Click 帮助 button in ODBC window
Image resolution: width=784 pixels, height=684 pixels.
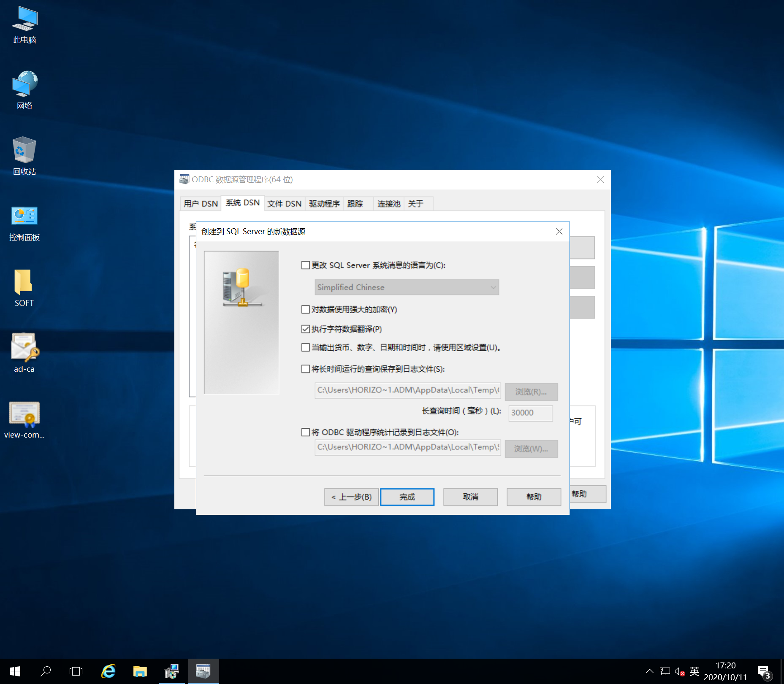(588, 494)
